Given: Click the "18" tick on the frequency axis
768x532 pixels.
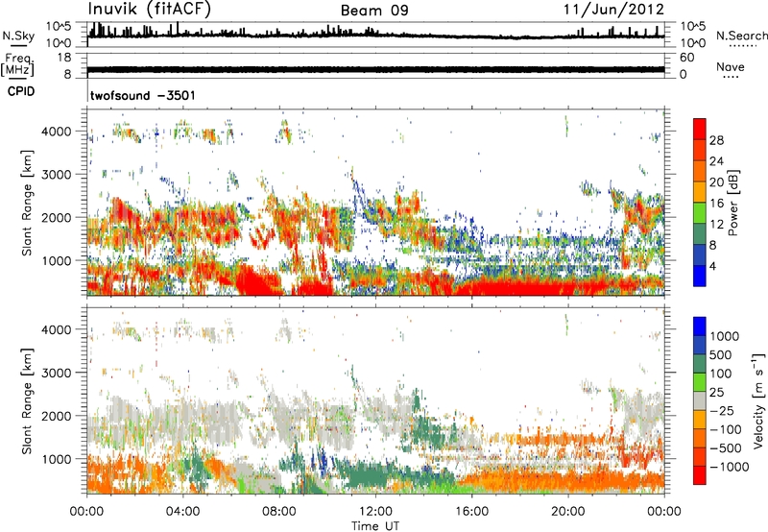Looking at the screenshot, I should click(x=64, y=58).
